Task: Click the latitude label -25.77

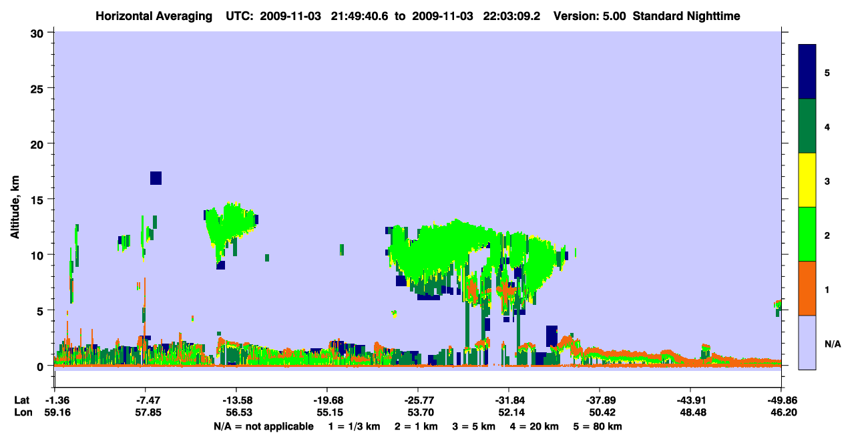Action: click(417, 400)
